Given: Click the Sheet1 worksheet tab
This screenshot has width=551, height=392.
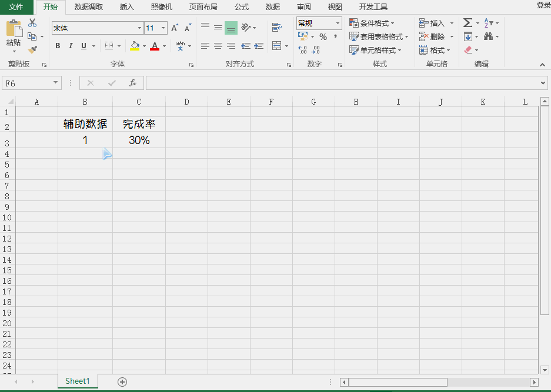Looking at the screenshot, I should point(77,381).
